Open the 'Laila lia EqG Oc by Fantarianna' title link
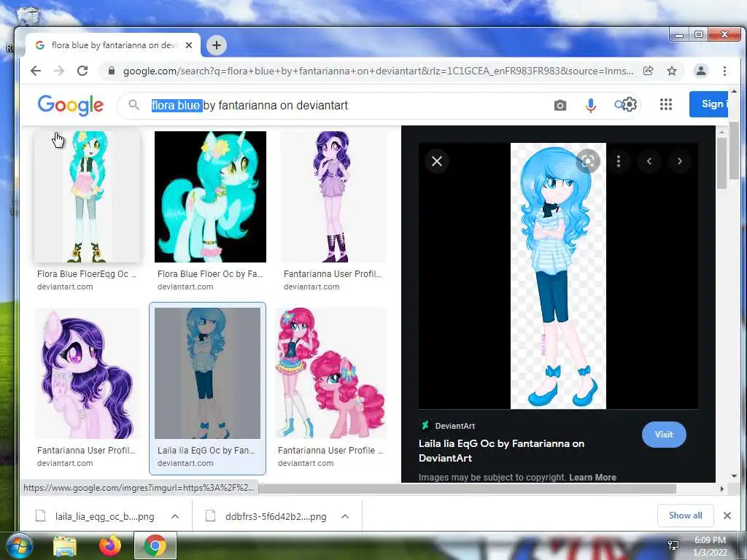 click(x=501, y=451)
